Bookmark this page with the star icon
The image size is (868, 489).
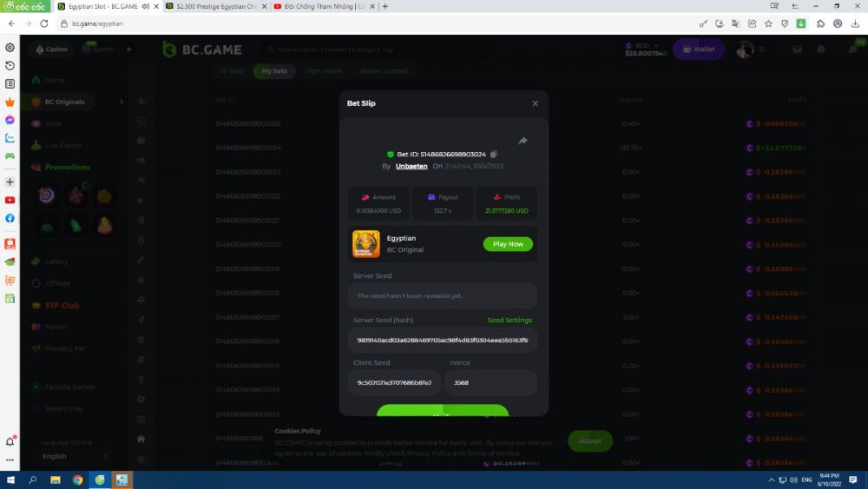point(768,23)
